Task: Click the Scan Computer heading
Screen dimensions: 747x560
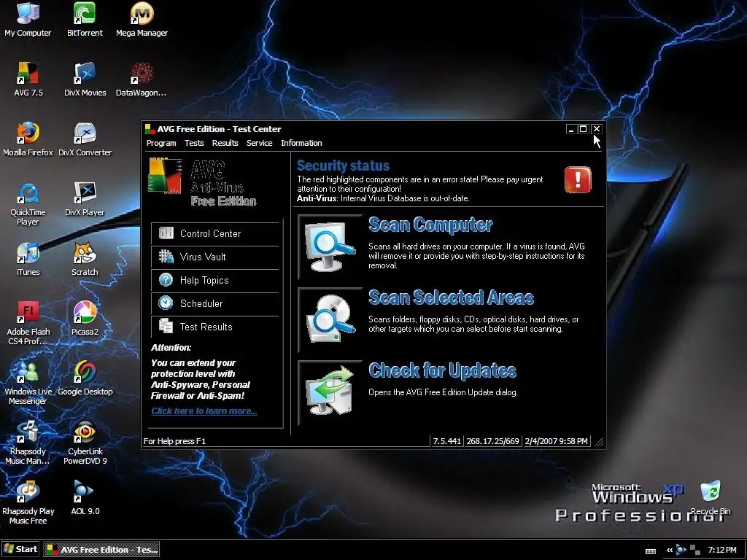Action: pyautogui.click(x=430, y=225)
